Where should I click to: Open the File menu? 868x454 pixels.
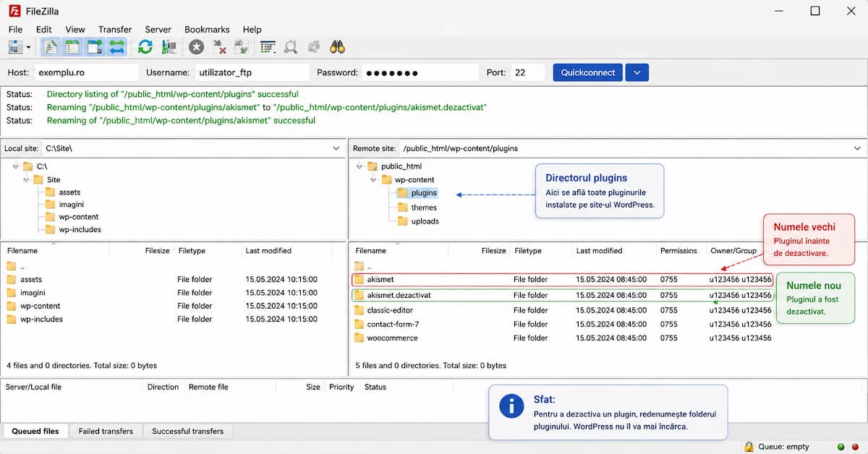click(15, 30)
